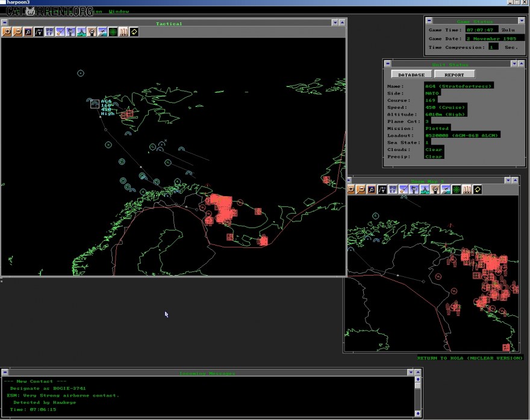Viewport: 530px width, 420px height.
Task: Select course plotting tool in Tactical toolbar
Action: pyautogui.click(x=39, y=32)
